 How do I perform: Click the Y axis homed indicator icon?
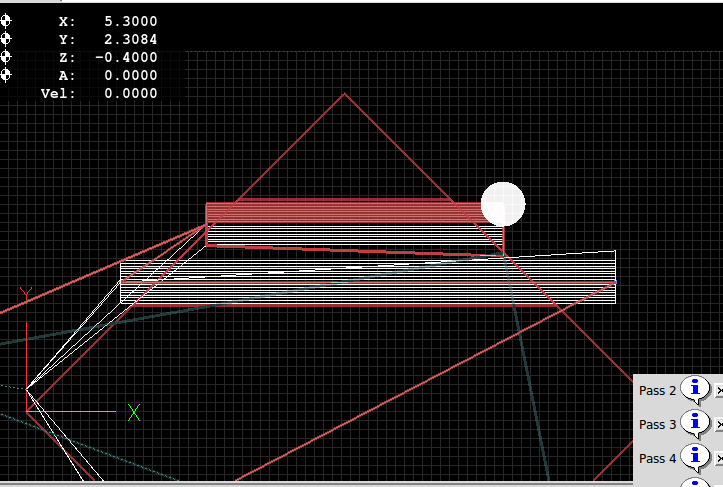click(x=5, y=39)
